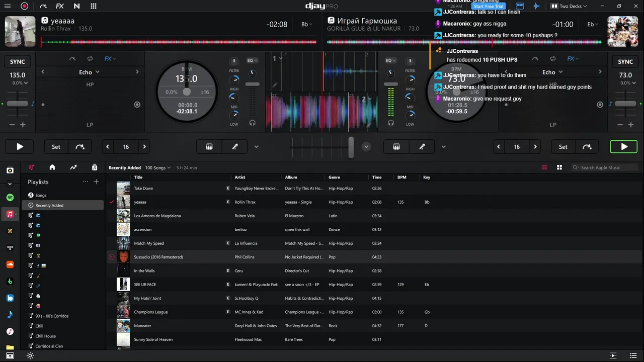This screenshot has height=362, width=644.
Task: Click left deck tempo slider handle
Action: point(18,104)
